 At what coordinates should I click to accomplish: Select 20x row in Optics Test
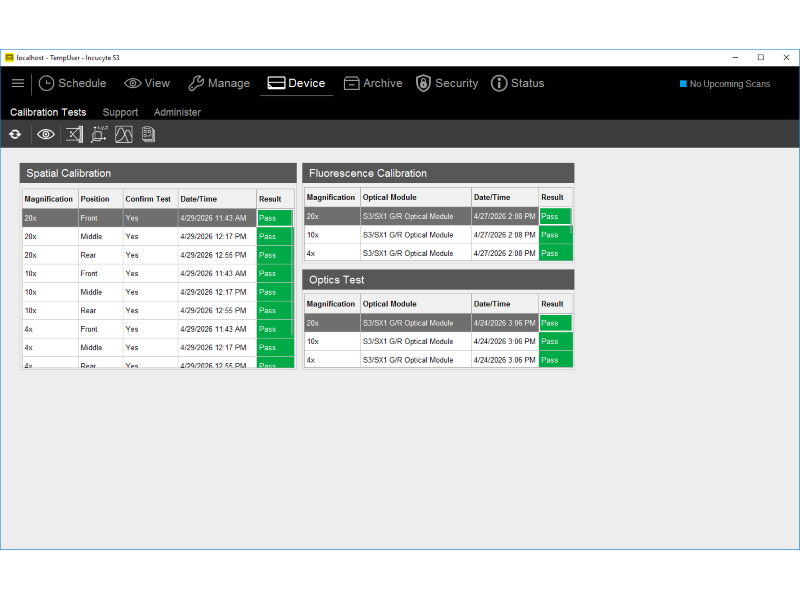coord(438,323)
